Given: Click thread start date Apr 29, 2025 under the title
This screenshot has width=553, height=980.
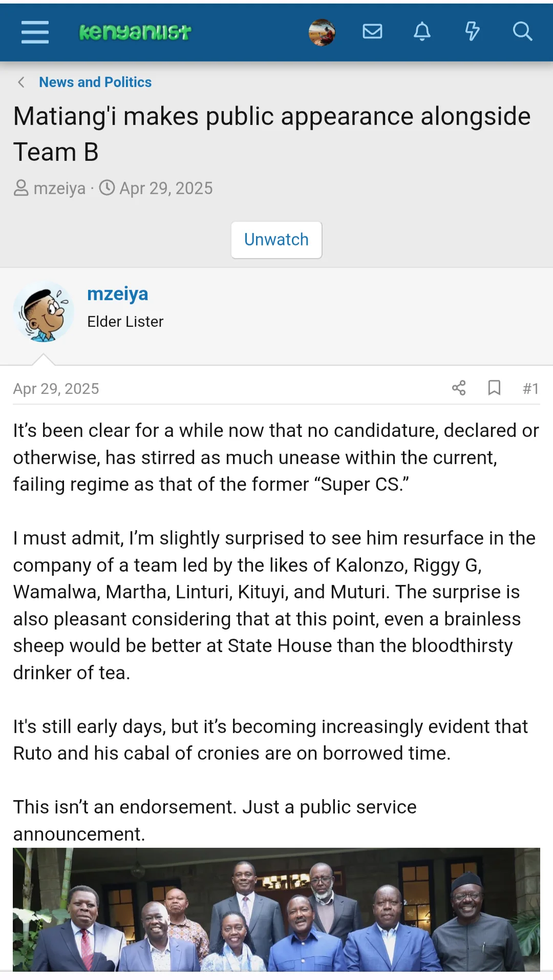Looking at the screenshot, I should 166,189.
